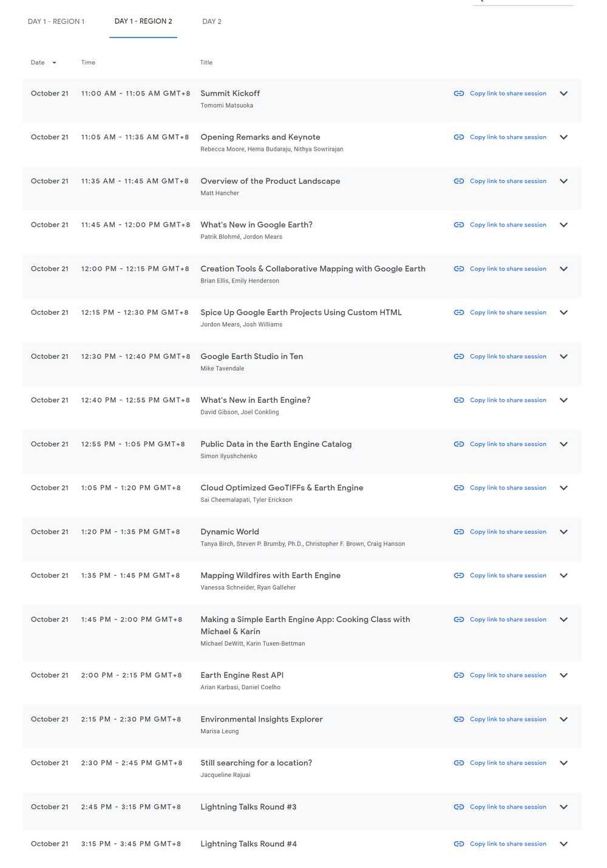This screenshot has height=868, width=607.
Task: Click link icon for Dynamic World session
Action: click(459, 532)
